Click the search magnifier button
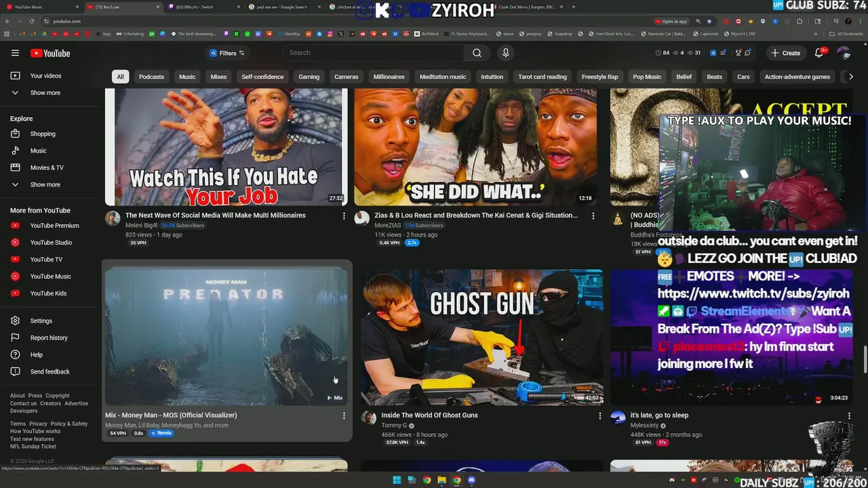This screenshot has width=868, height=488. pos(477,53)
